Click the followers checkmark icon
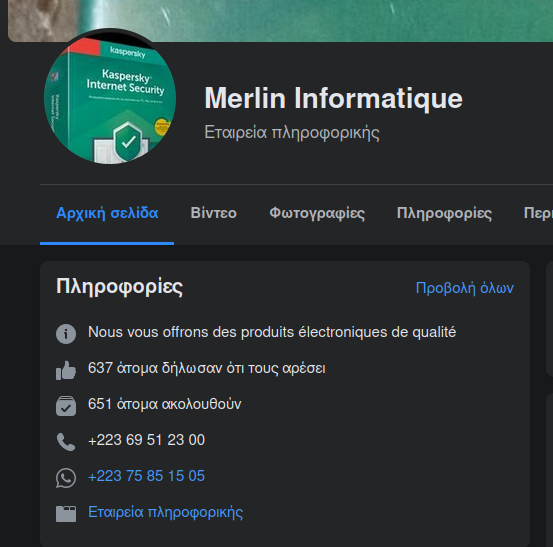This screenshot has height=547, width=553. (66, 406)
